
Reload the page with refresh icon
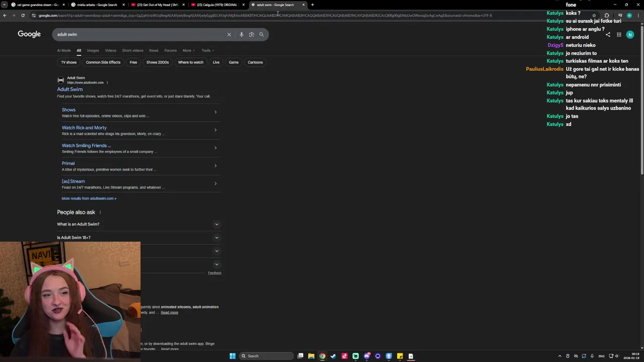tap(23, 16)
